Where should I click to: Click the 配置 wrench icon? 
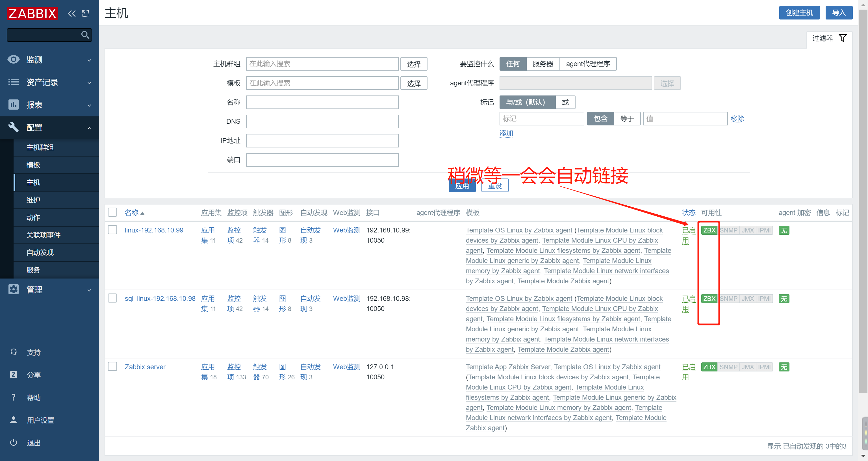point(14,127)
